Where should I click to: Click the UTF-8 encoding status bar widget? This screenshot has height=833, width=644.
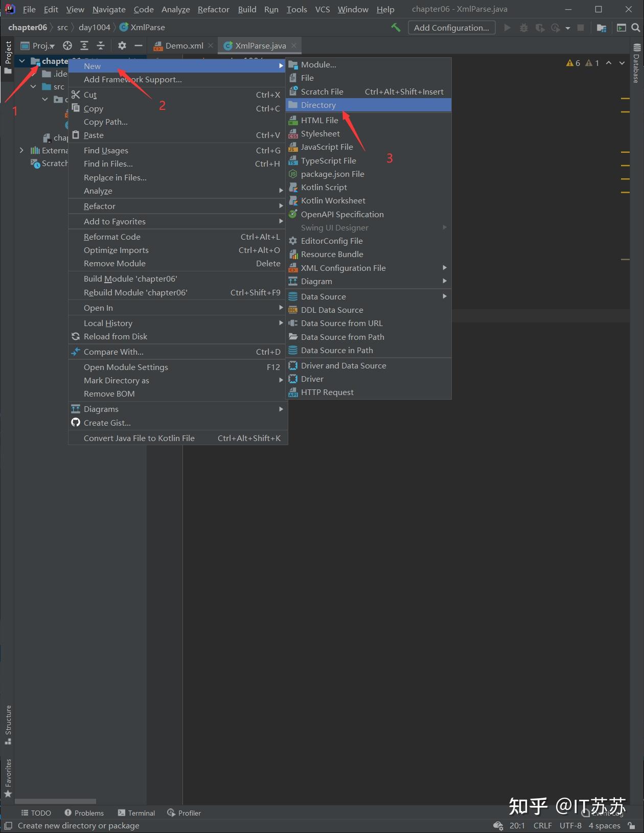pos(570,825)
